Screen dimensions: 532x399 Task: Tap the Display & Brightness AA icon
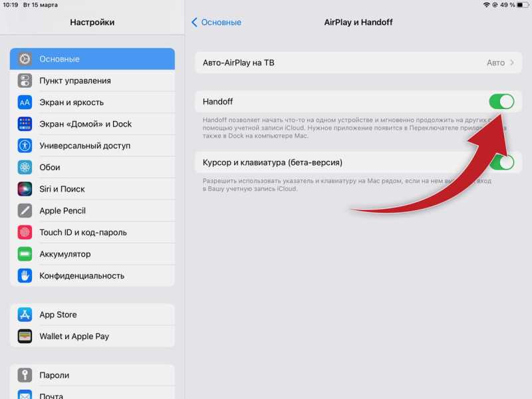tap(25, 102)
